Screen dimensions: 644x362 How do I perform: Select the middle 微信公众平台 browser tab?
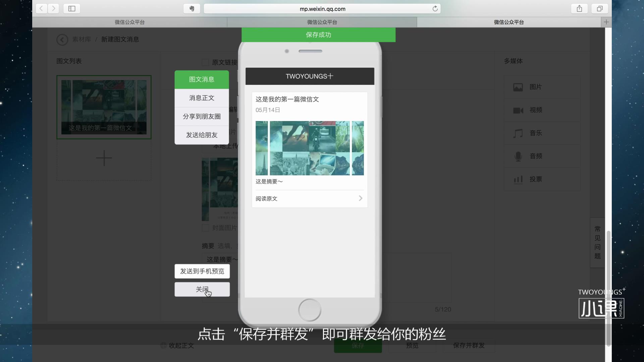321,22
